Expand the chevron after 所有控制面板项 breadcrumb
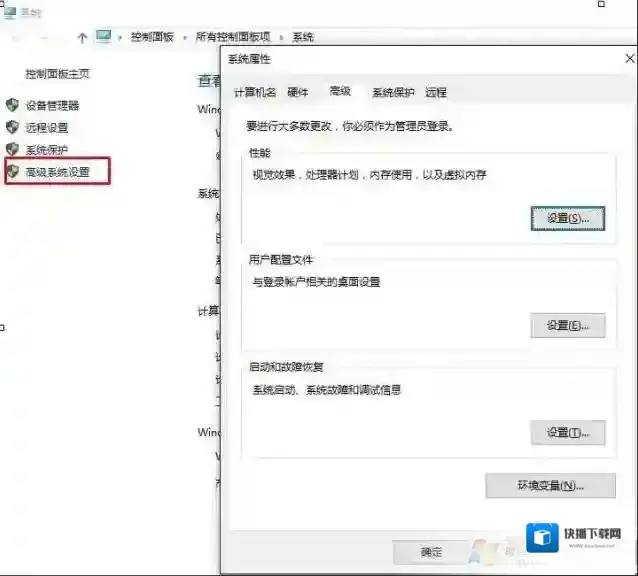Viewport: 638px width, 576px height. [x=284, y=37]
